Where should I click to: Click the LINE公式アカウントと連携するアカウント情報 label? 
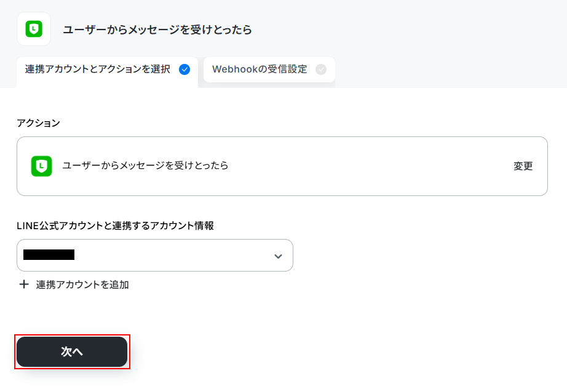[116, 226]
